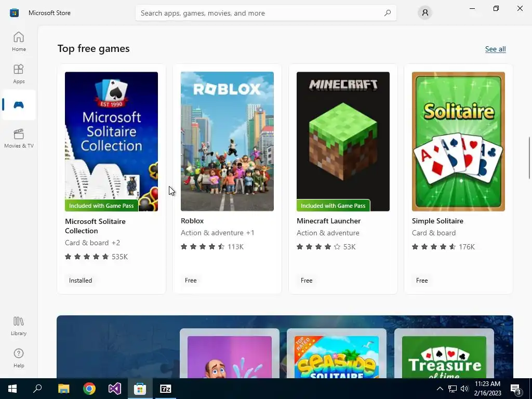Click the Top free games heading
The height and width of the screenshot is (399, 532).
[94, 48]
